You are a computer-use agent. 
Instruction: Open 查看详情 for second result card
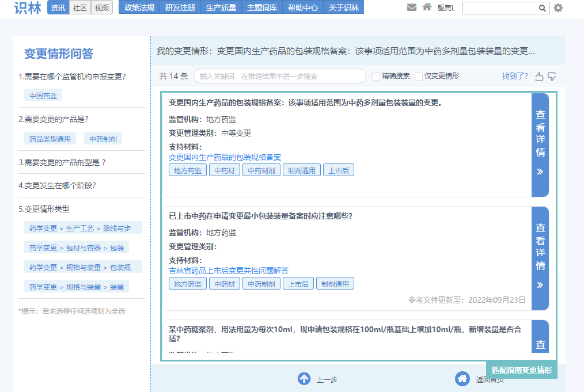point(540,258)
